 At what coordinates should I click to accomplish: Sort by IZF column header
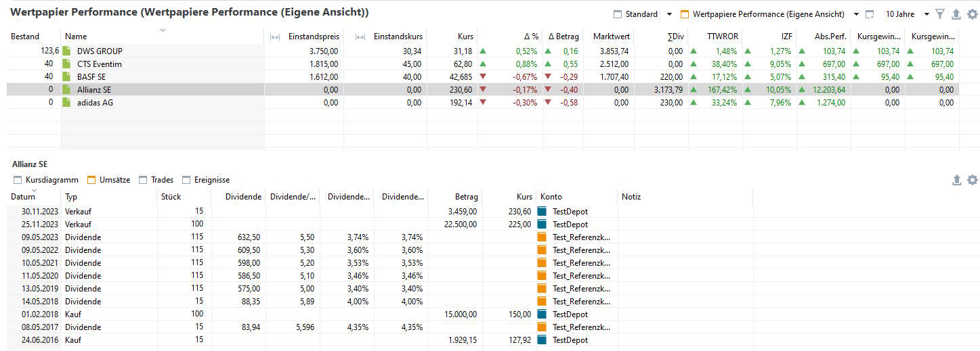pyautogui.click(x=786, y=37)
